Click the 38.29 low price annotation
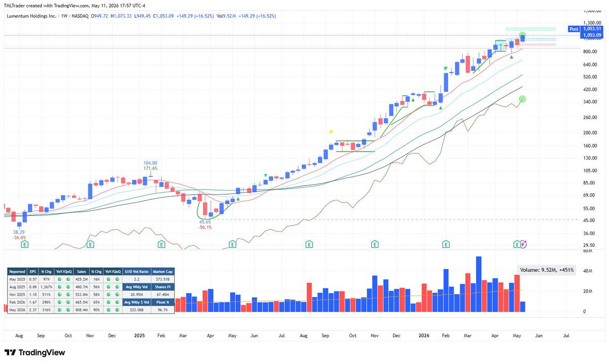The width and height of the screenshot is (609, 364). pyautogui.click(x=19, y=232)
